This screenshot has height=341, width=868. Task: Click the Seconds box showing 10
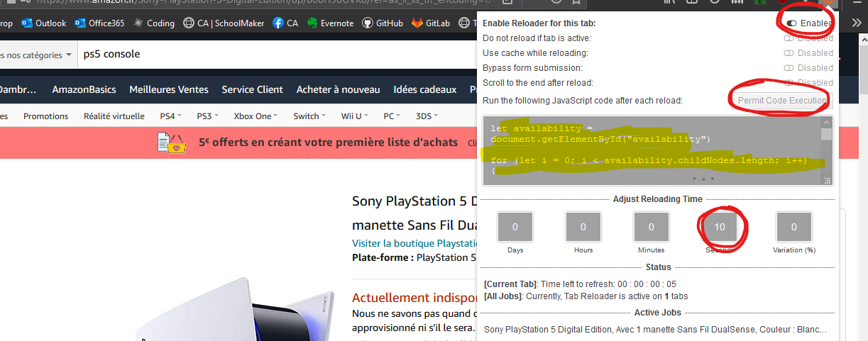(x=720, y=228)
